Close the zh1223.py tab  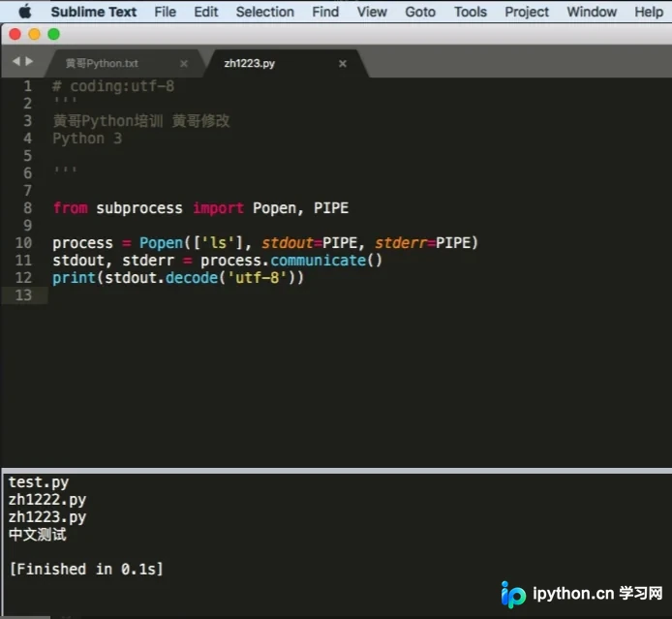tap(343, 63)
